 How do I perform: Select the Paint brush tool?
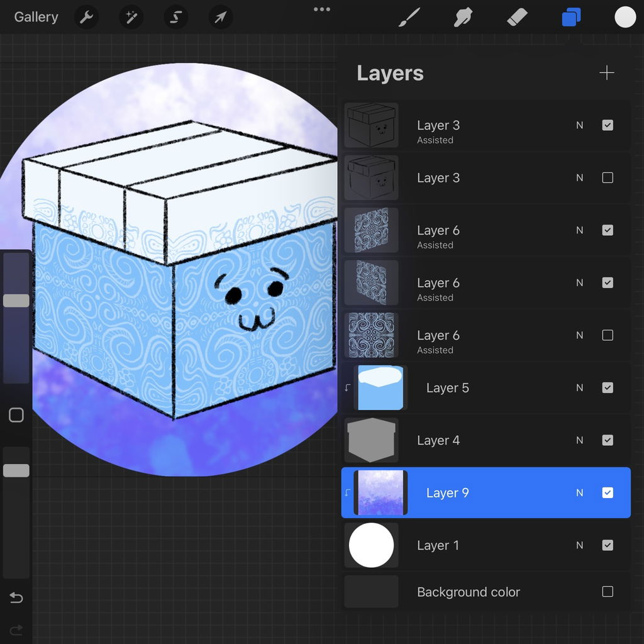click(409, 18)
